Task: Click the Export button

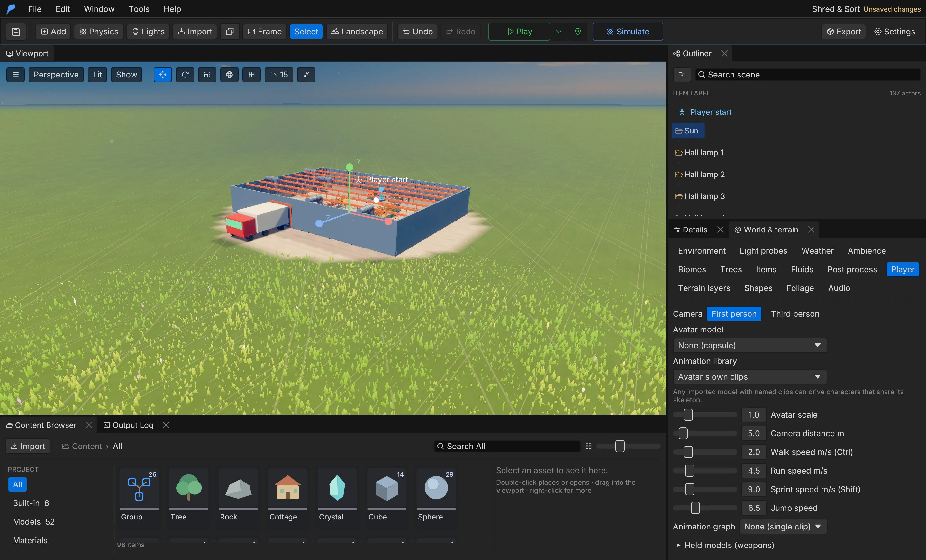Action: click(x=844, y=32)
